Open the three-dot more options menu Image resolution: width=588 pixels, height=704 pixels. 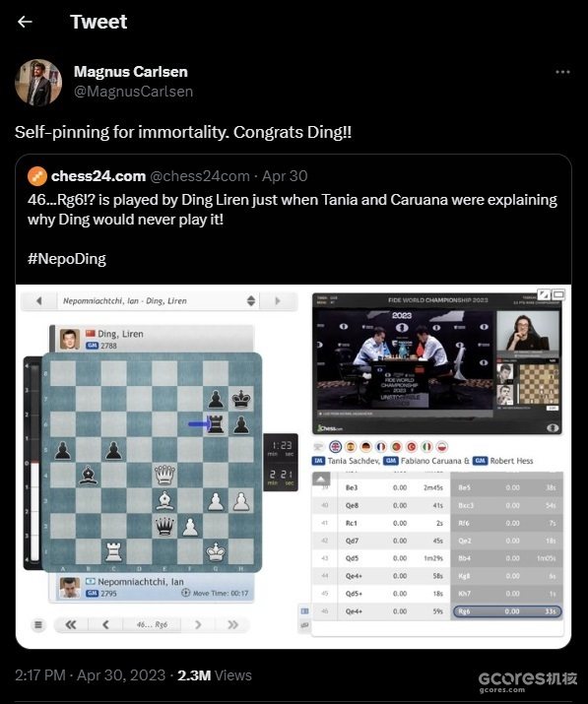562,72
